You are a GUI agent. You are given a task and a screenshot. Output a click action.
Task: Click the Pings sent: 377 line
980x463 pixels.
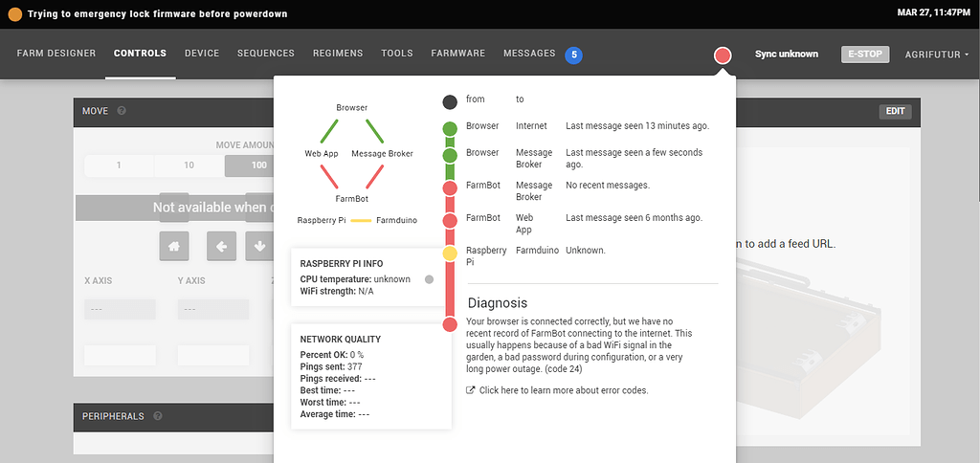[x=331, y=366]
